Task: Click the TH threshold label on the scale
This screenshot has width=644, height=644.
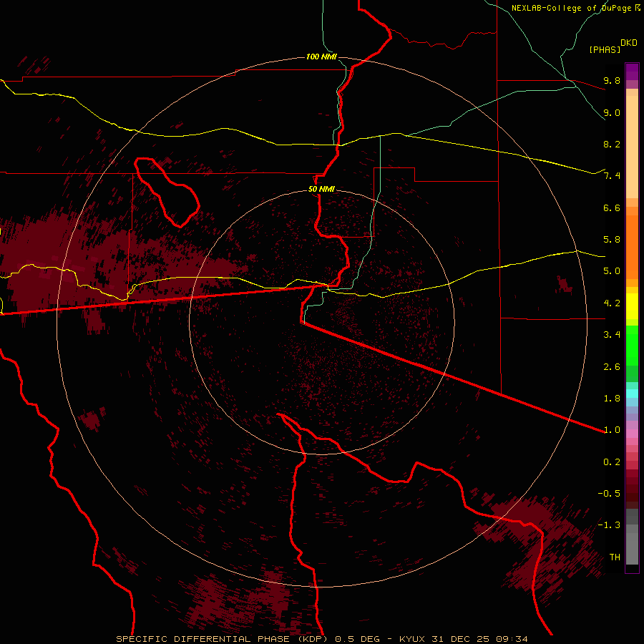Action: pyautogui.click(x=615, y=557)
